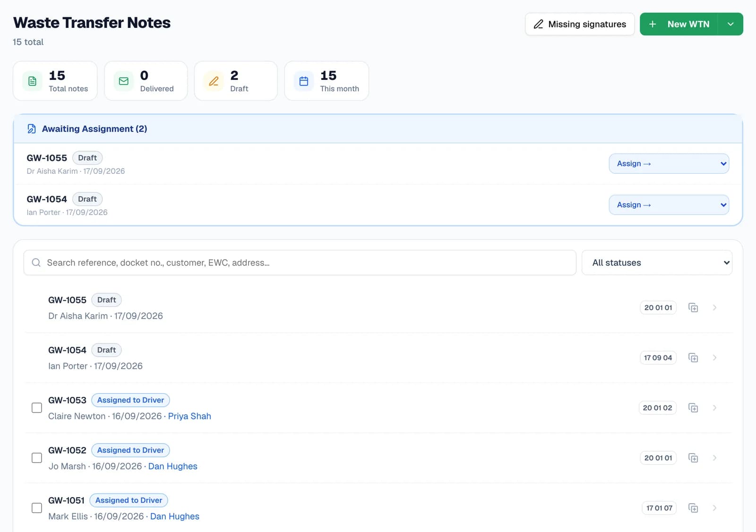Click the magnifier icon in search bar
The image size is (756, 532).
(x=36, y=263)
